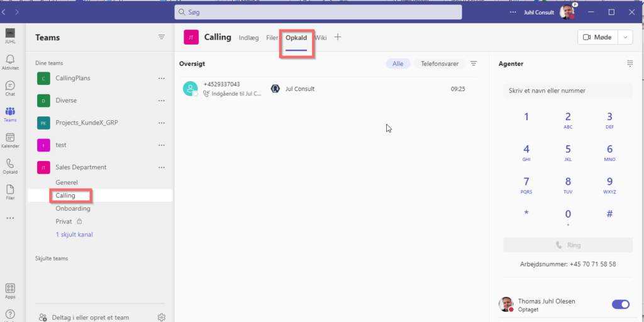Image resolution: width=644 pixels, height=322 pixels.
Task: Click Skriv et navn eller nummer field
Action: point(568,91)
